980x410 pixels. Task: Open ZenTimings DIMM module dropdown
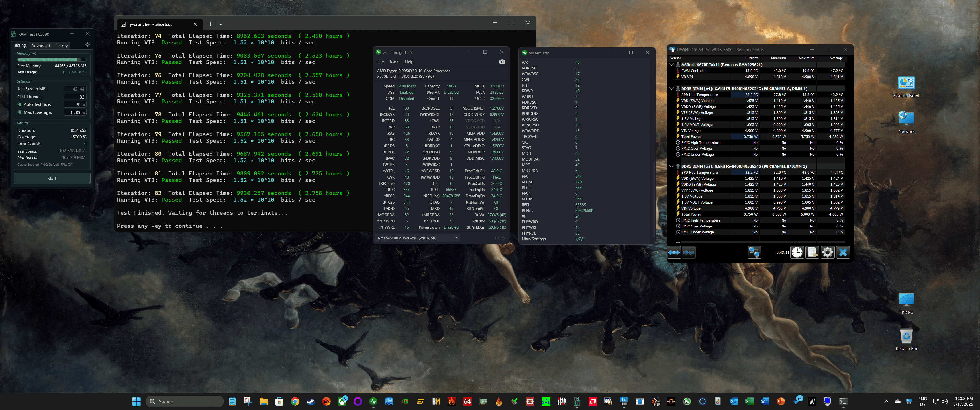tap(456, 238)
